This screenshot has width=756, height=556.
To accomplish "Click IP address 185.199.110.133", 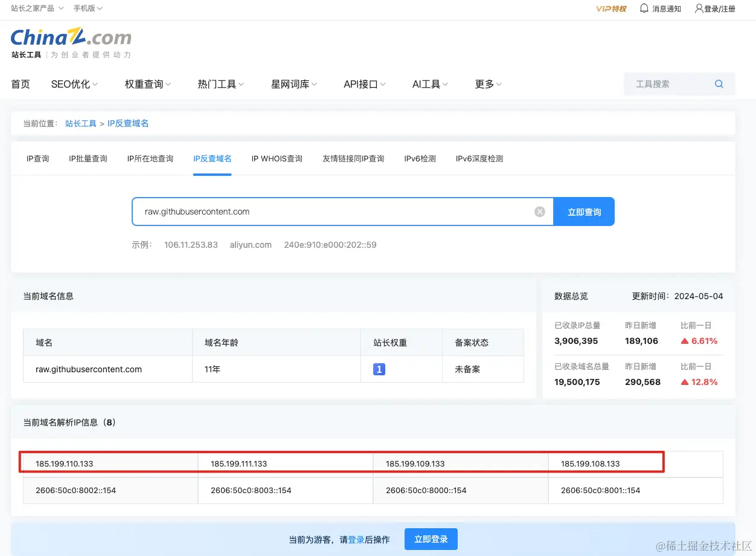I will click(x=65, y=464).
